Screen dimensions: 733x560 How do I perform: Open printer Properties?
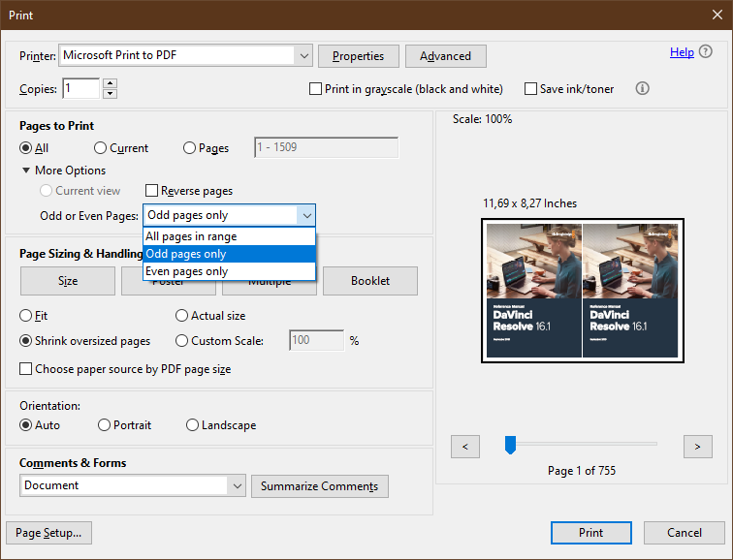pos(359,56)
